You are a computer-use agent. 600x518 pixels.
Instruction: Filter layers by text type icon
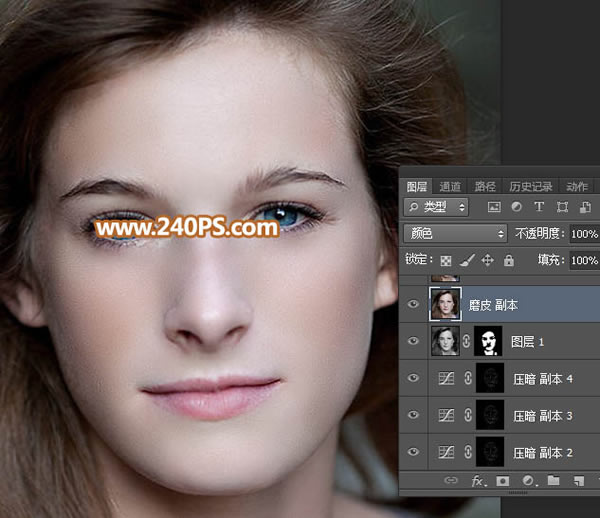coord(539,207)
